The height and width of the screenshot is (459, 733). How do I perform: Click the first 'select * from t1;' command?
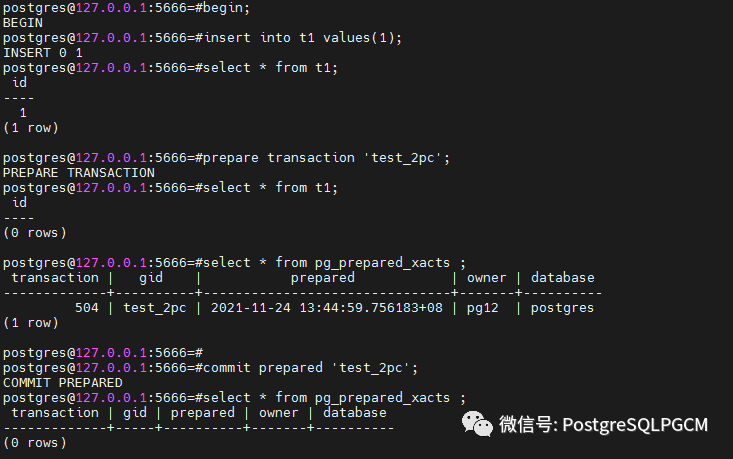pos(271,68)
